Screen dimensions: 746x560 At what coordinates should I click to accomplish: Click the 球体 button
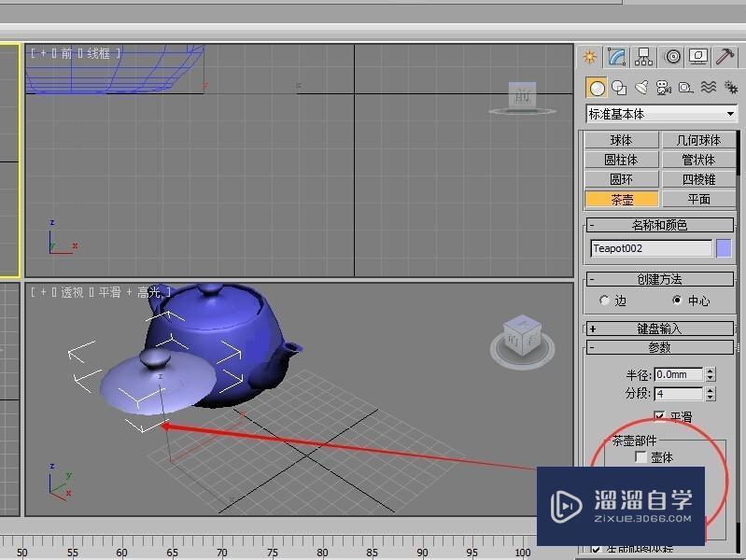point(621,140)
